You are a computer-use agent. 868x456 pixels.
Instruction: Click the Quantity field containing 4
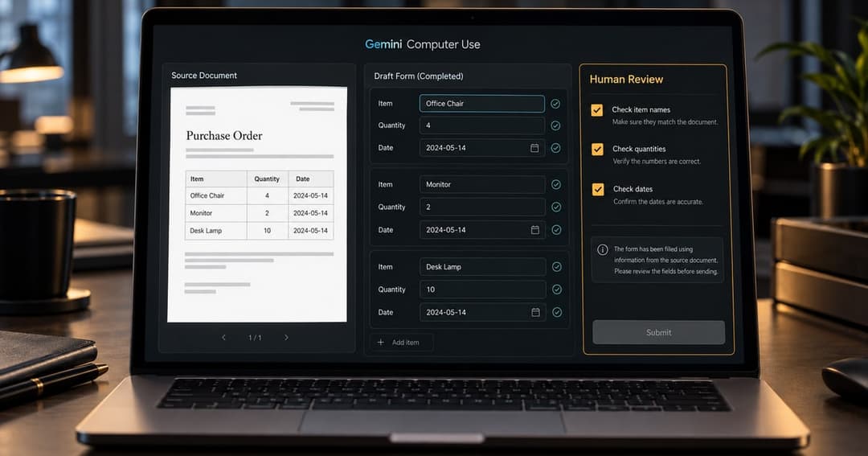click(481, 125)
